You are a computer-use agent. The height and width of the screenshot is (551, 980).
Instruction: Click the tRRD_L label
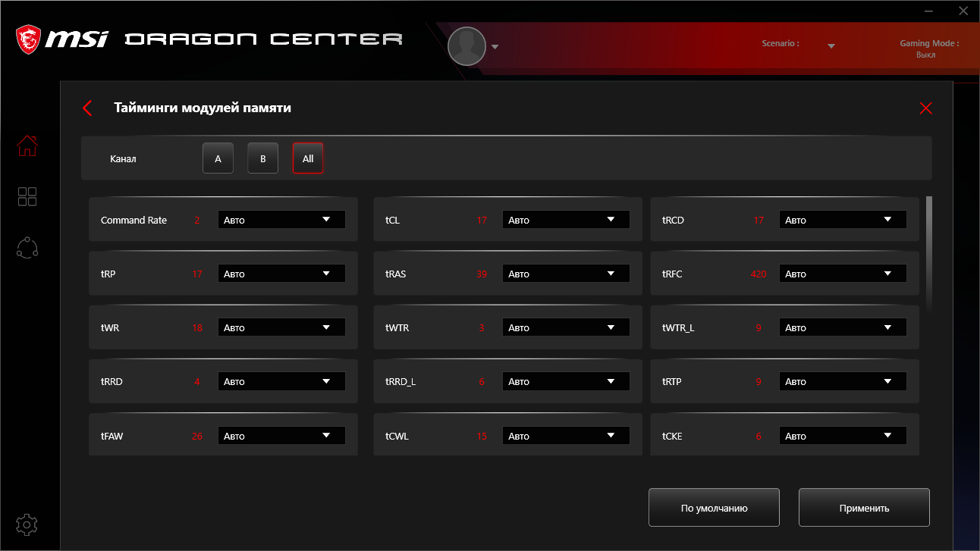coord(400,382)
